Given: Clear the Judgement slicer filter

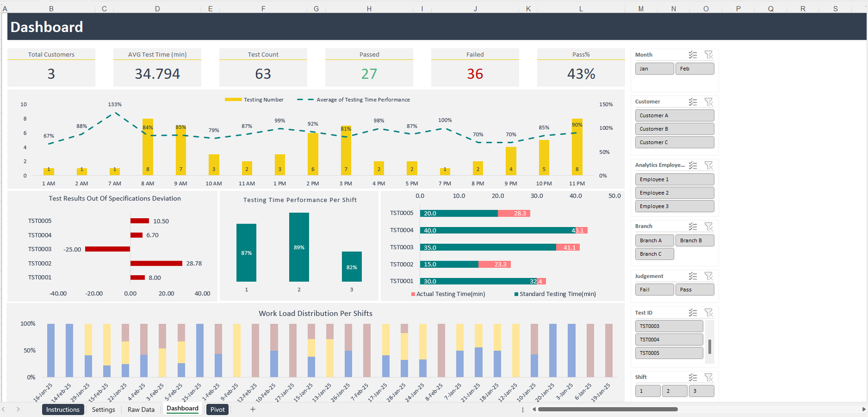Looking at the screenshot, I should click(x=709, y=276).
